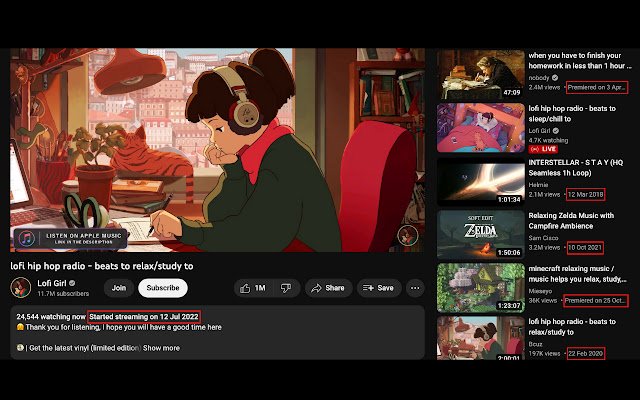The height and width of the screenshot is (400, 640).
Task: Share the video using Share button
Action: point(328,288)
